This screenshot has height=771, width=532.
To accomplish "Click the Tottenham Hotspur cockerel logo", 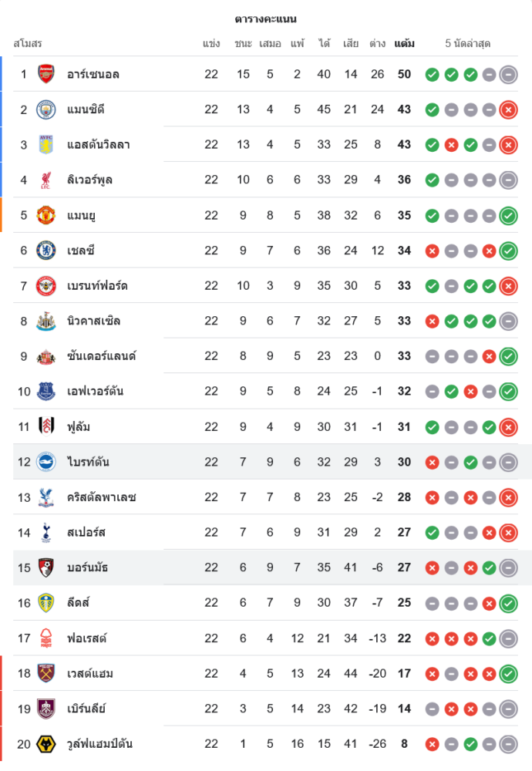I will click(x=46, y=532).
